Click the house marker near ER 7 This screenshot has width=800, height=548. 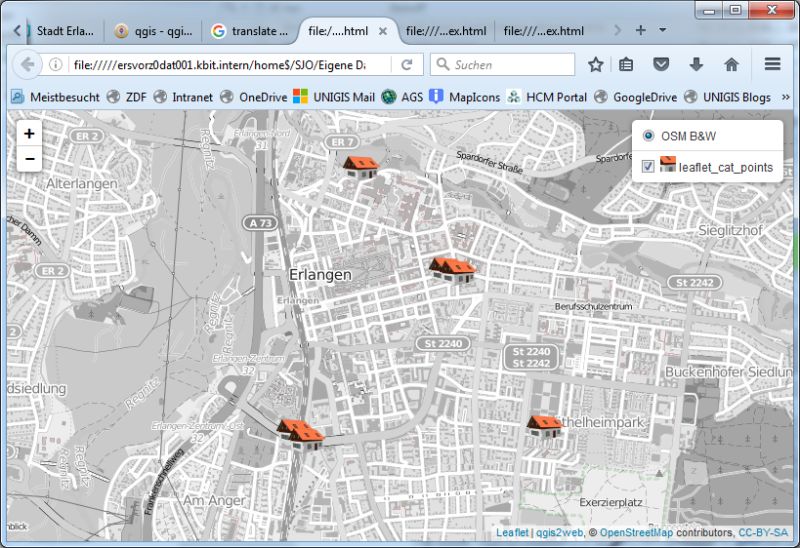coord(361,166)
